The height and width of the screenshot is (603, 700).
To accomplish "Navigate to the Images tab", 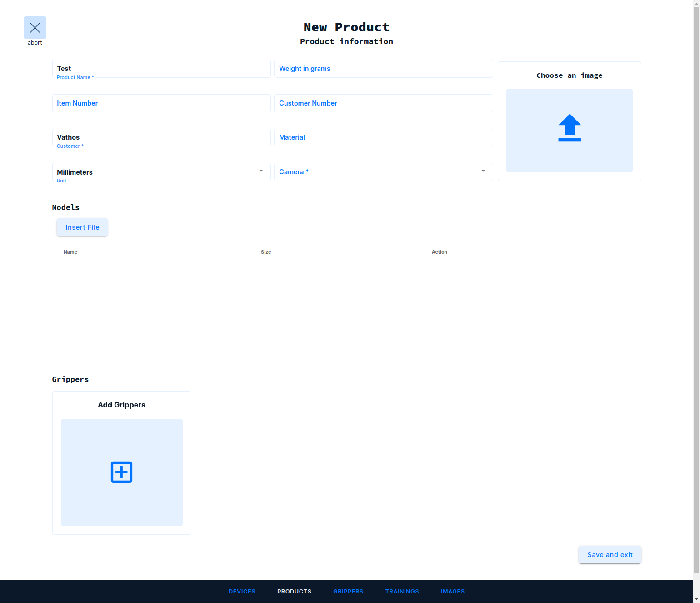I will (452, 592).
